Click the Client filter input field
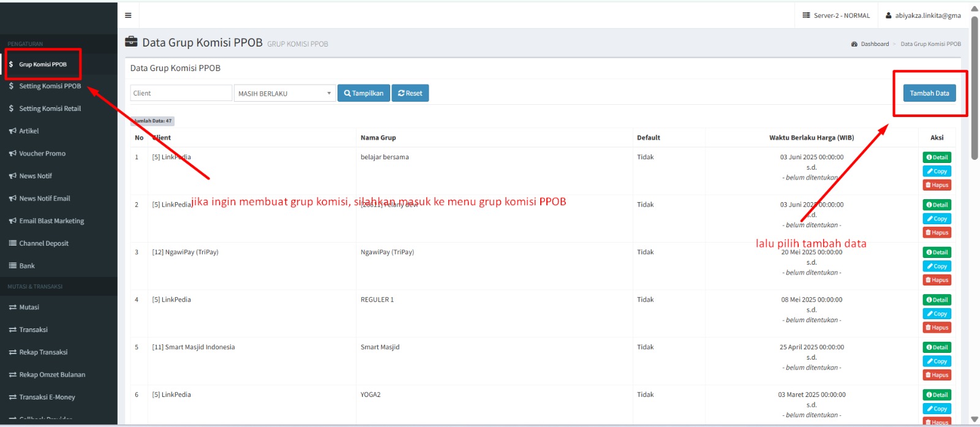The height and width of the screenshot is (427, 980). click(181, 93)
